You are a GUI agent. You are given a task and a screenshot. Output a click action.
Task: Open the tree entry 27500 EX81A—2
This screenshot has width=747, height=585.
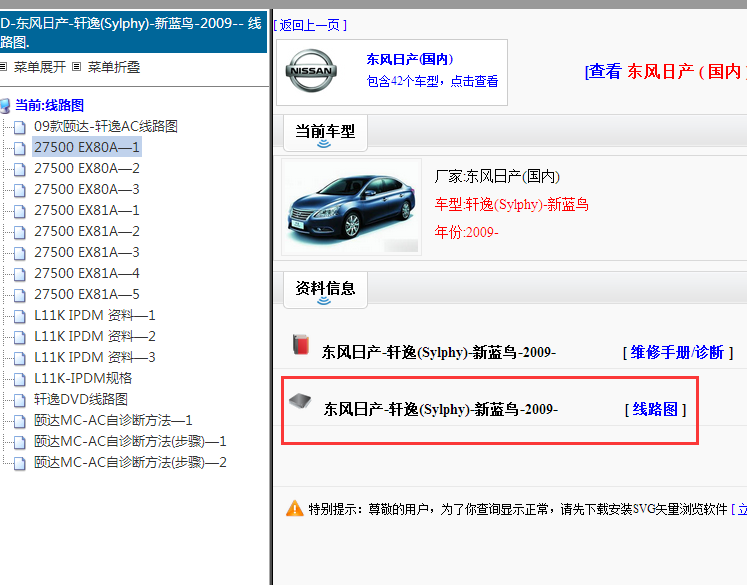[x=87, y=232]
